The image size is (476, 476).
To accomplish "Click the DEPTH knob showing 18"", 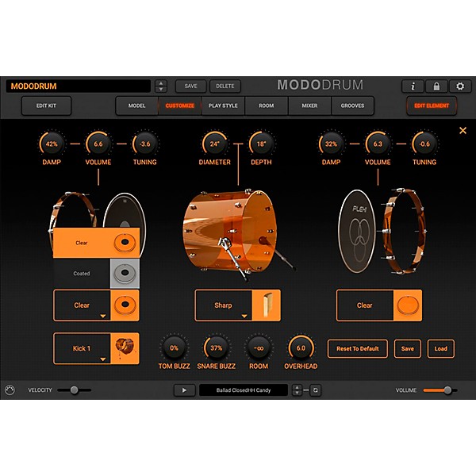I will tap(261, 144).
